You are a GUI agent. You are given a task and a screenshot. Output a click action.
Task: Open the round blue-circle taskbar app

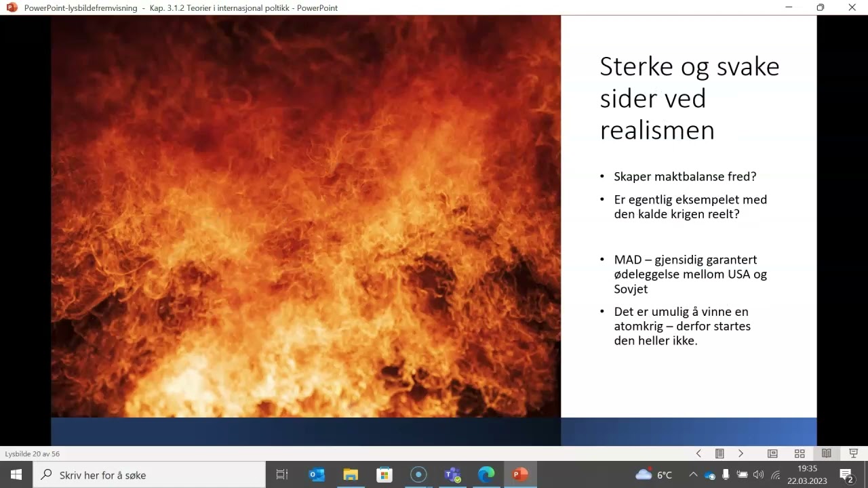418,474
